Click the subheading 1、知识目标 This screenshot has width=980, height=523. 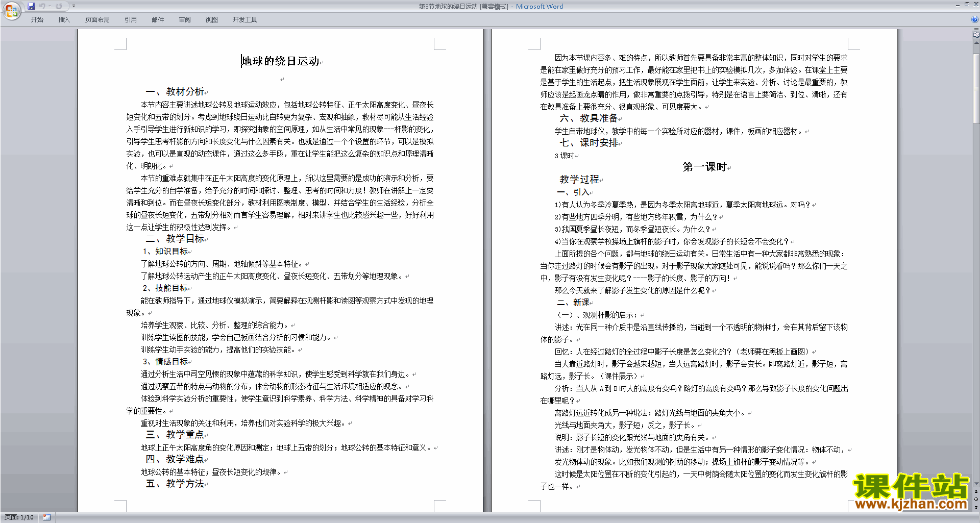coord(165,252)
